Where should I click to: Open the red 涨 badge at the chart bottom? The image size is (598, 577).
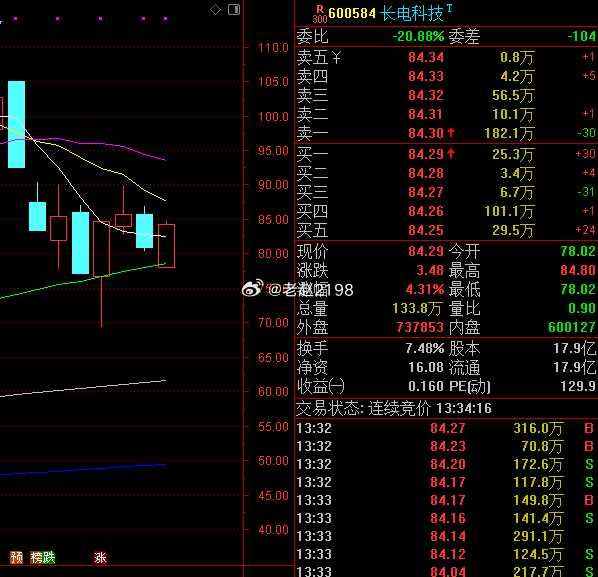(100, 558)
